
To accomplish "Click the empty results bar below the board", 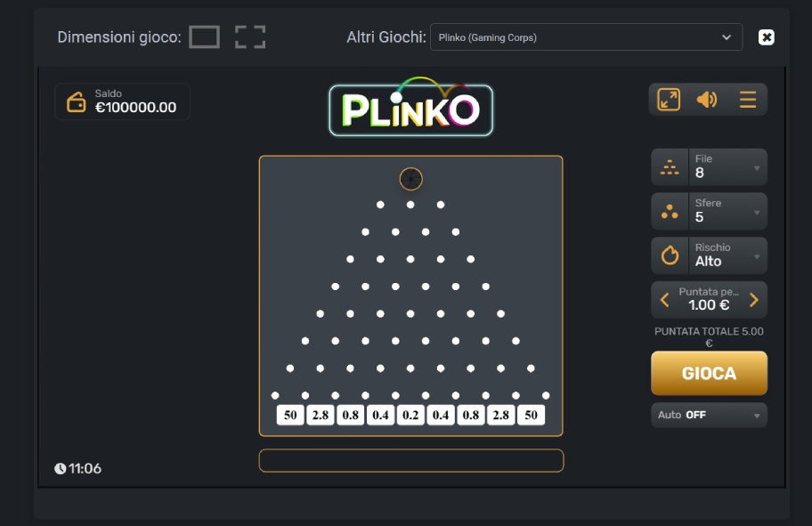I will click(x=411, y=461).
